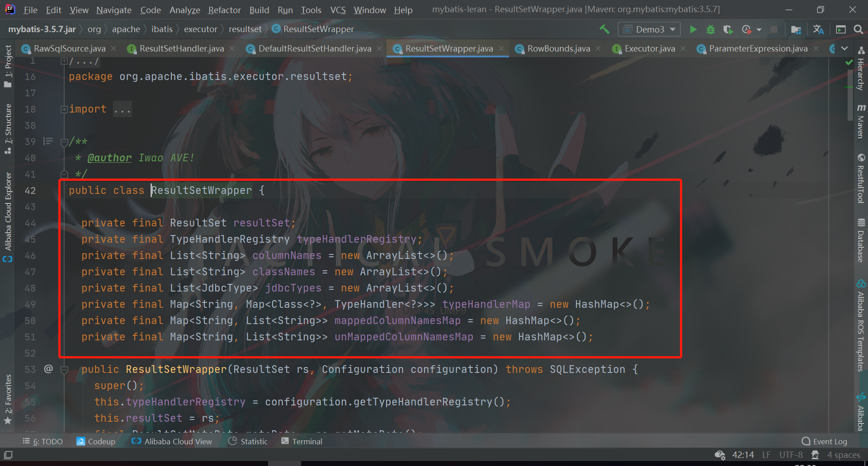The image size is (868, 466).
Task: Open the File menu
Action: coord(30,10)
